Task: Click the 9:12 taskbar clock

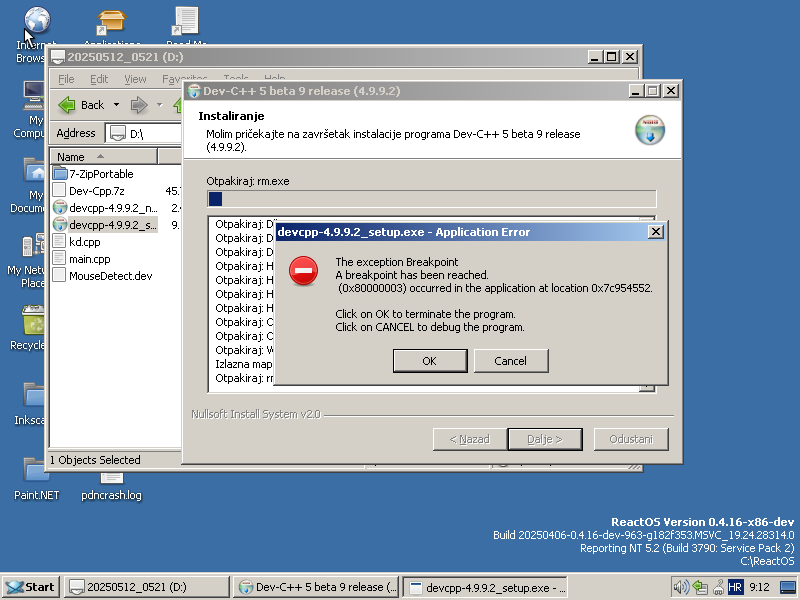Action: pyautogui.click(x=760, y=587)
